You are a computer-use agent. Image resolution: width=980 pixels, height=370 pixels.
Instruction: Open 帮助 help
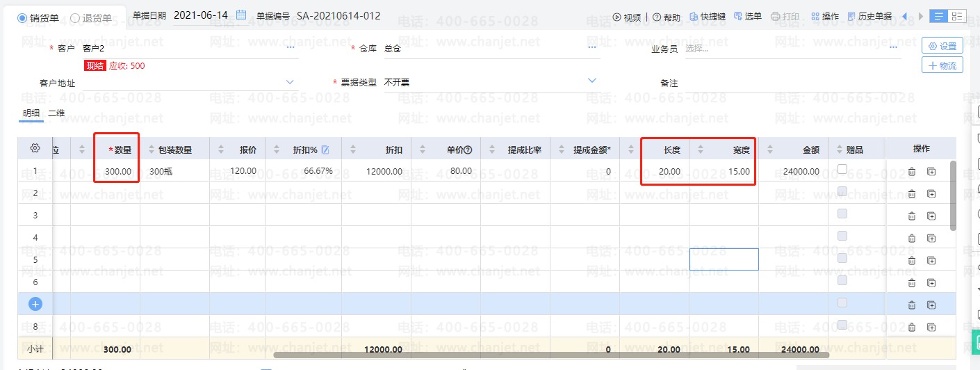[667, 17]
